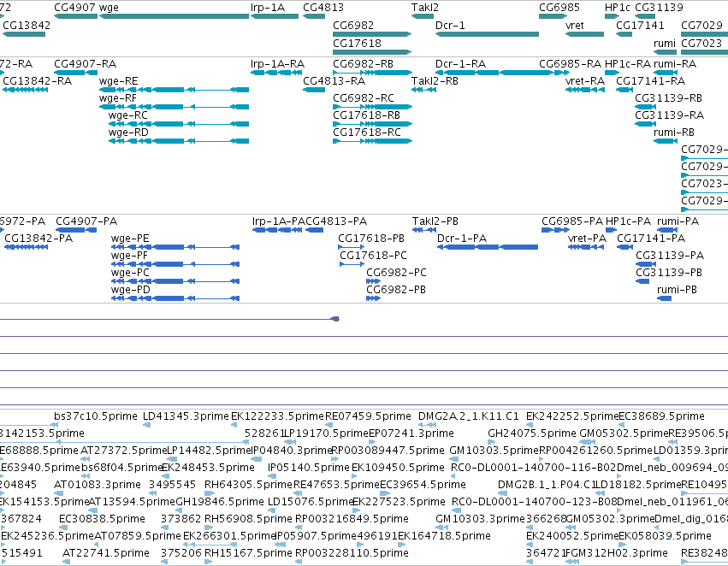Select the 'CG4813' gene label
Image resolution: width=728 pixels, height=566 pixels.
[323, 8]
